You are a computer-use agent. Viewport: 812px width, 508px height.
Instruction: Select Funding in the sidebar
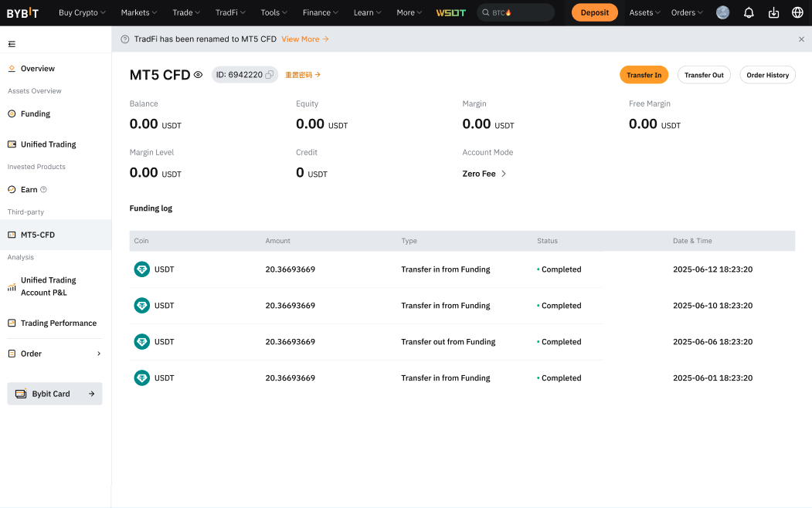click(36, 113)
